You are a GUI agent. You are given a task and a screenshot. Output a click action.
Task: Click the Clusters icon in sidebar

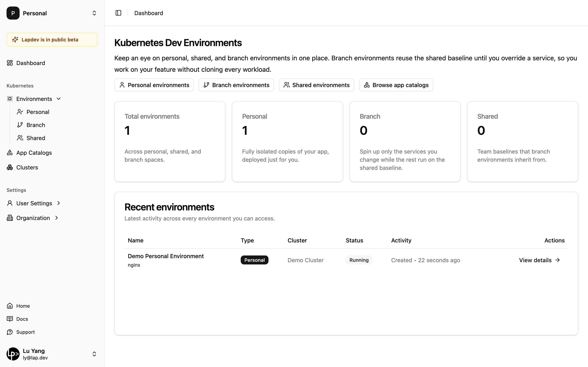(10, 167)
